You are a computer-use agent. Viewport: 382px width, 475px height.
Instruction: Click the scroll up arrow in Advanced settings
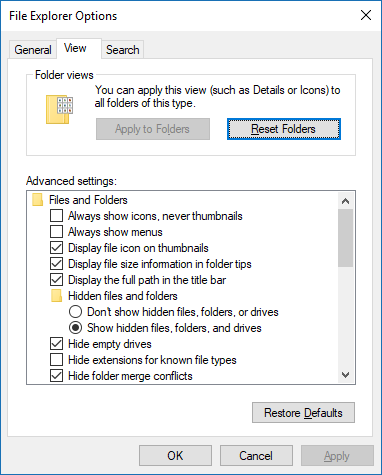coord(345,201)
